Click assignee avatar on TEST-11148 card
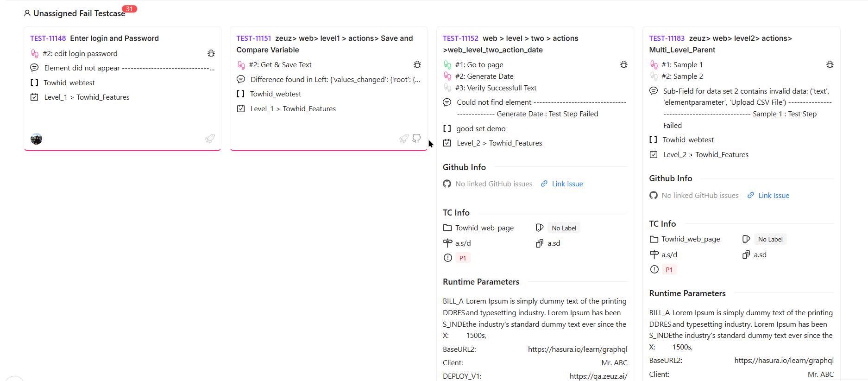Viewport: 868px width, 381px height. (x=37, y=139)
